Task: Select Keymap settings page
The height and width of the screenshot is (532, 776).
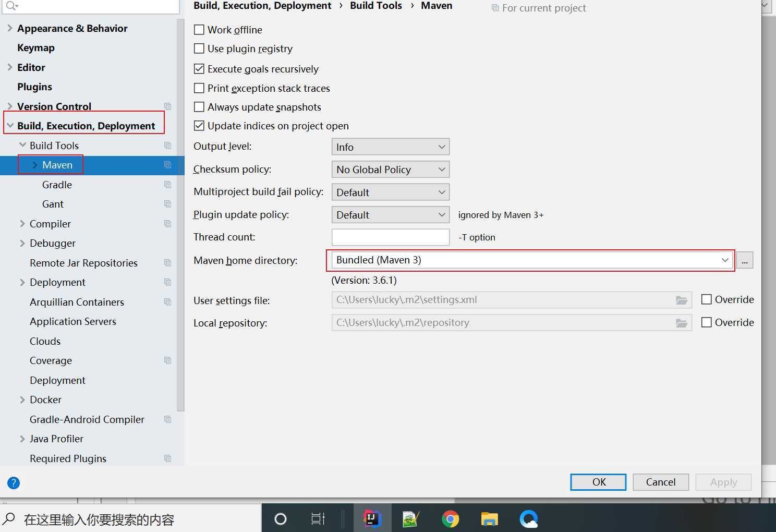Action: (36, 47)
